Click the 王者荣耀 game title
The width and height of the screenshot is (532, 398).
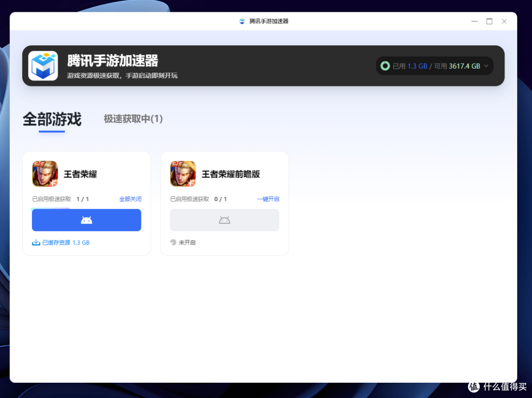(80, 174)
